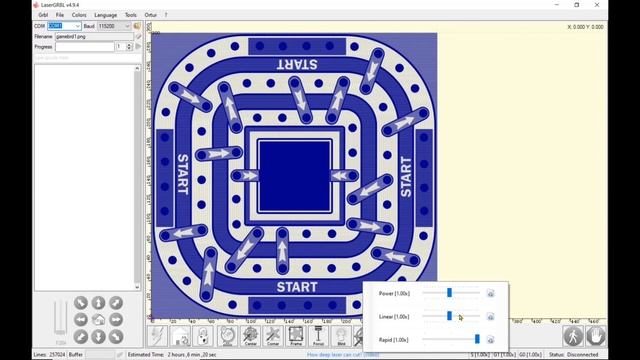Viewport: 640px width, 360px height.
Task: Click the Progress bar field
Action: pyautogui.click(x=85, y=47)
